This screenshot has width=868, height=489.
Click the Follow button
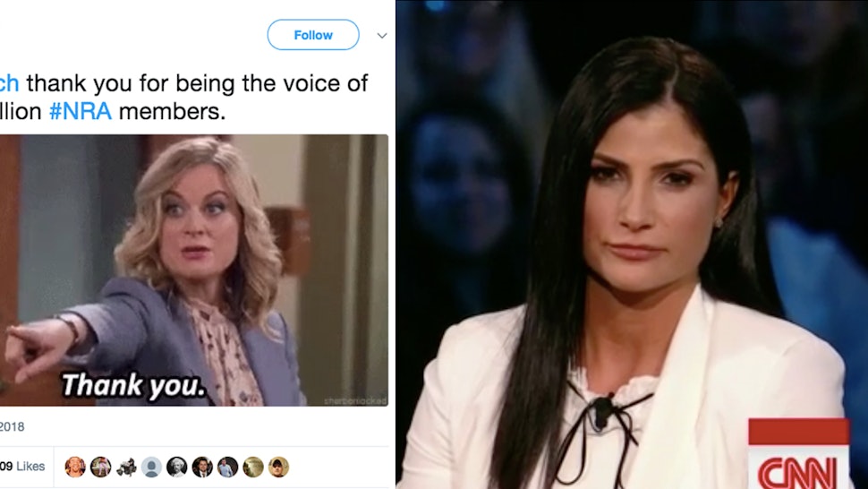coord(313,35)
